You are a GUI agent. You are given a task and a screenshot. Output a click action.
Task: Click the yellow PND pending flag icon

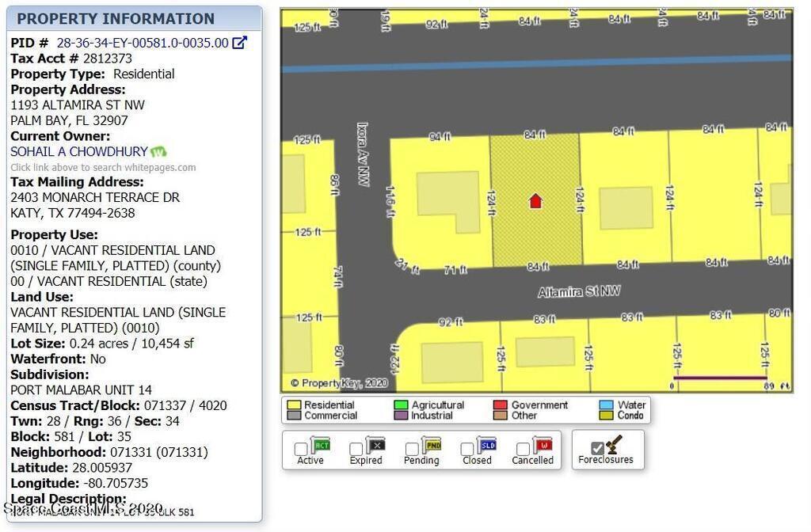[x=431, y=445]
